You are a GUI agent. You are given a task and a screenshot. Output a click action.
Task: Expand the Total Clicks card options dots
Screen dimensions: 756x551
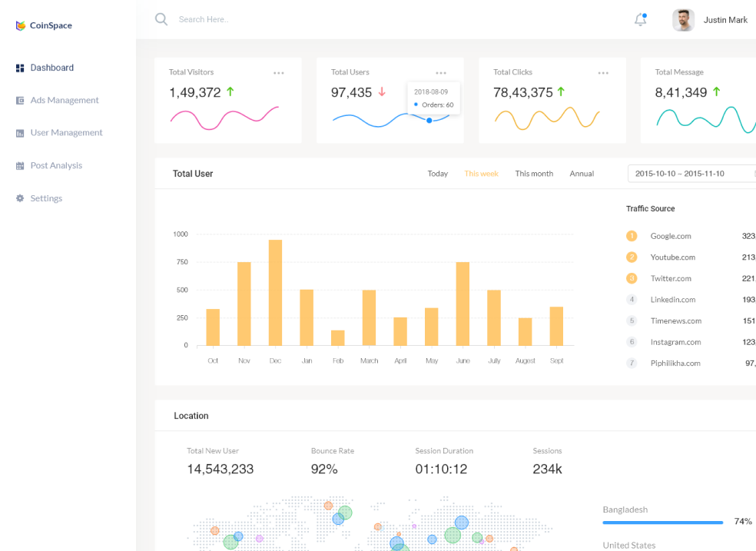(x=603, y=73)
